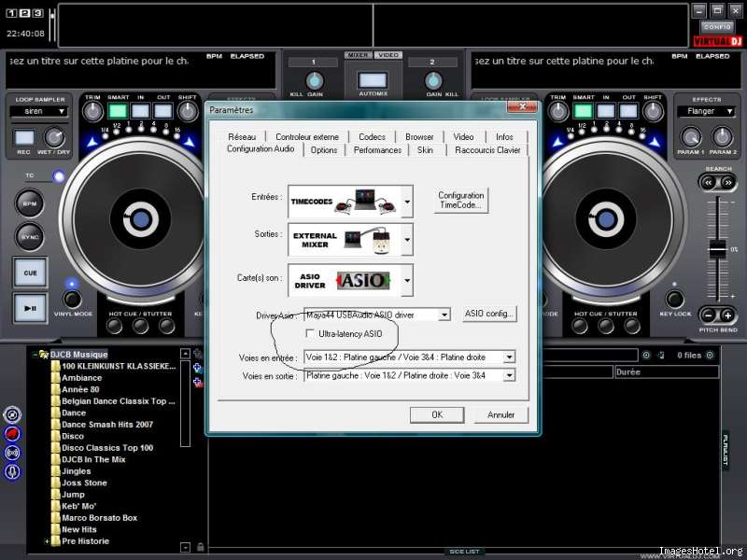The height and width of the screenshot is (560, 747).
Task: Switch to the Controleur externe tab
Action: coord(307,137)
